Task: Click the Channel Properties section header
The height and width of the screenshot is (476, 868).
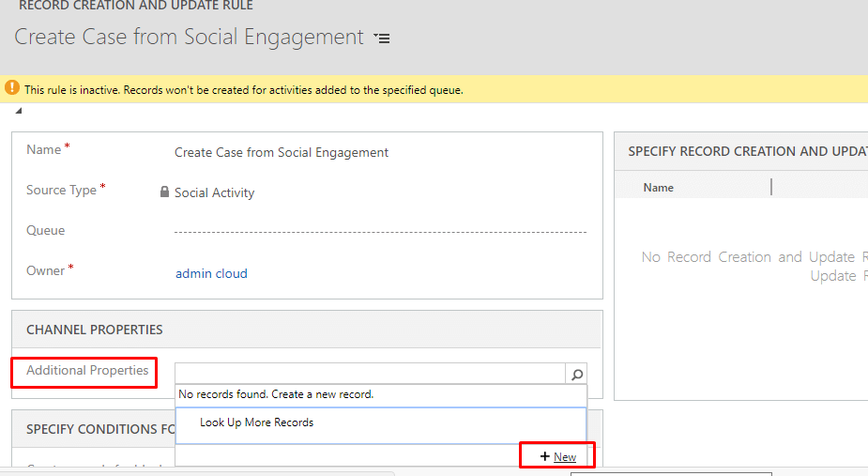Action: coord(95,330)
